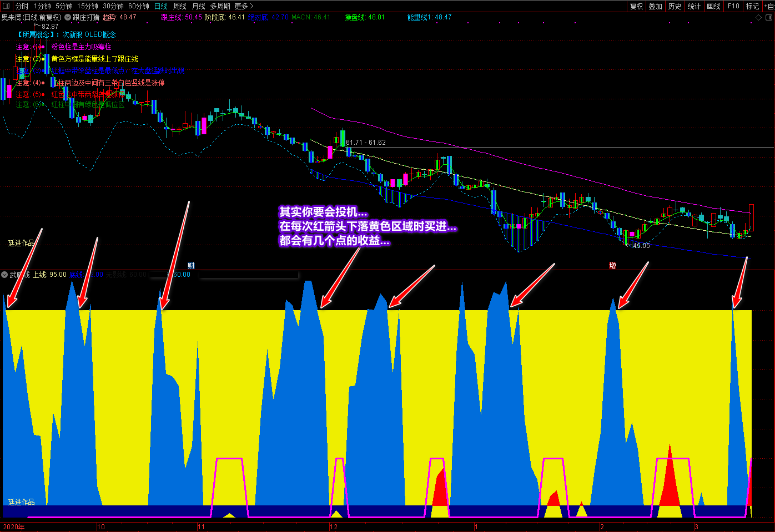Select the 日线 daily chart tab
The image size is (775, 532).
point(161,6)
